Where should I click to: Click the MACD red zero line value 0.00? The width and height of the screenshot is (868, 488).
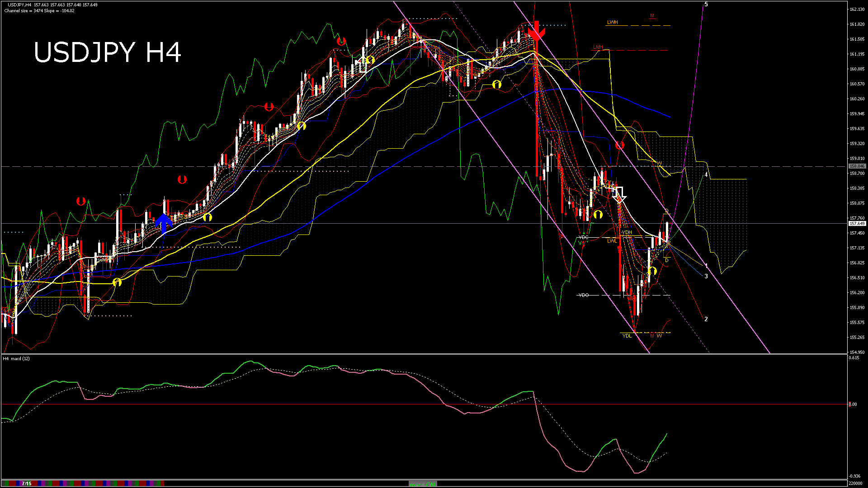853,404
